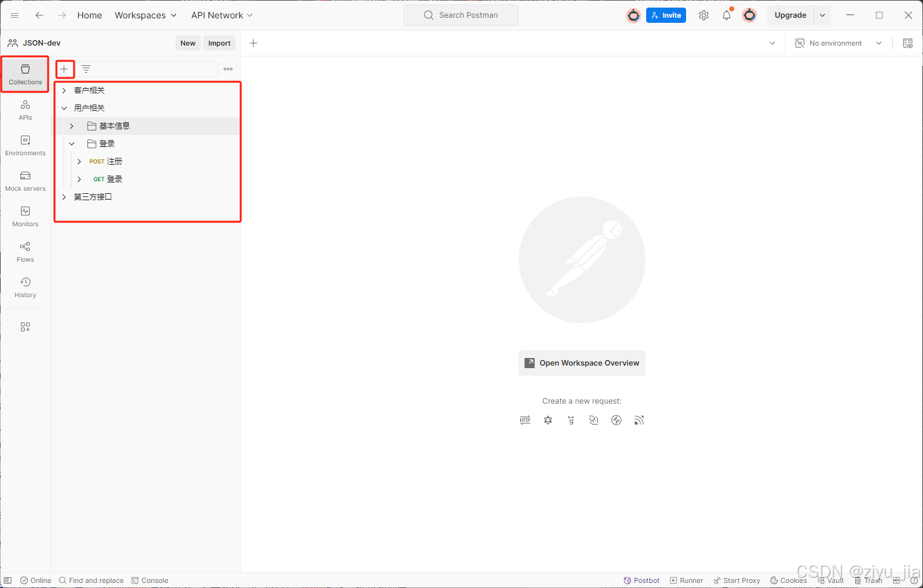923x588 pixels.
Task: Click the user avatar next to Upgrade
Action: [x=749, y=15]
